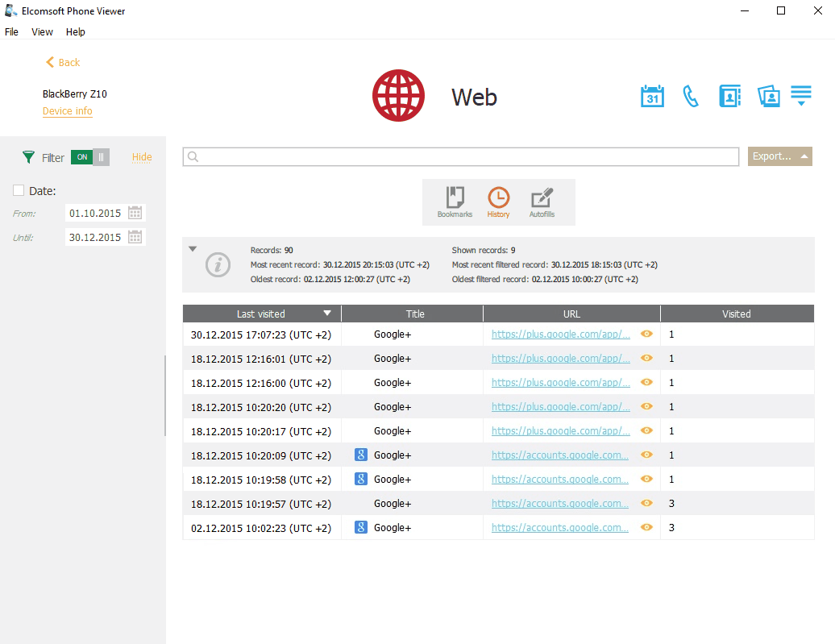This screenshot has width=835, height=644.
Task: Go Back to previous screen
Action: [63, 62]
